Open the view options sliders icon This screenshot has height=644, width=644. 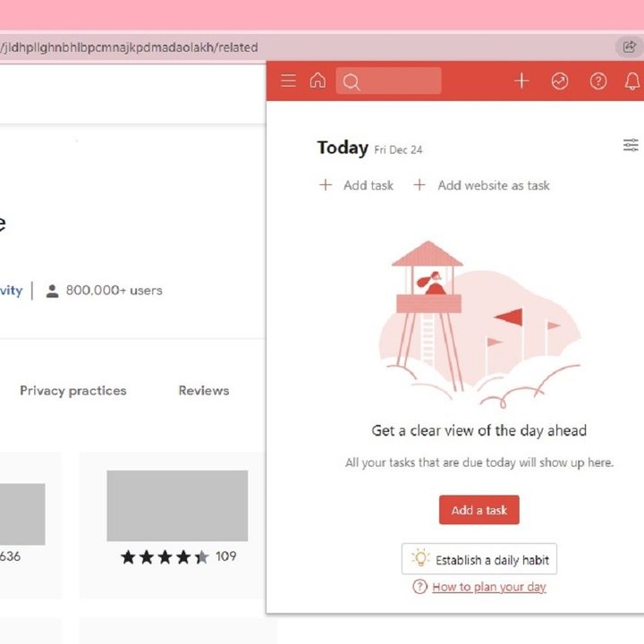coord(631,145)
